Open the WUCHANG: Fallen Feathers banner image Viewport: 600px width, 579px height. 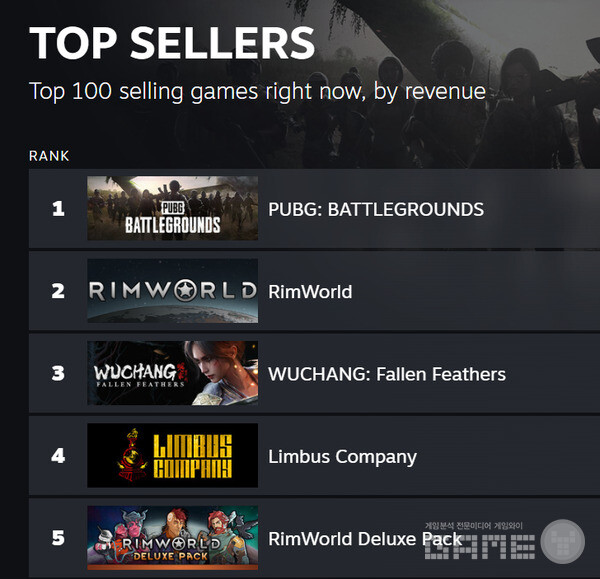click(x=173, y=373)
